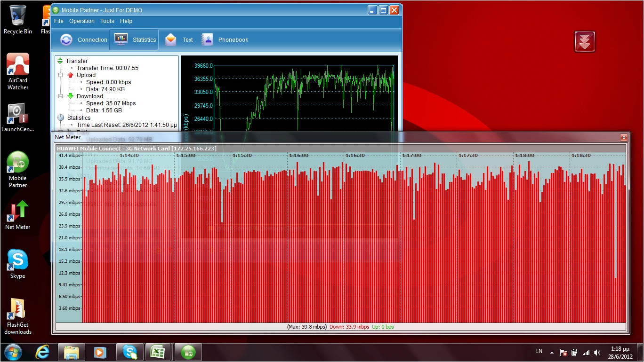
Task: Select the Net Meter desktop shortcut
Action: point(18,215)
